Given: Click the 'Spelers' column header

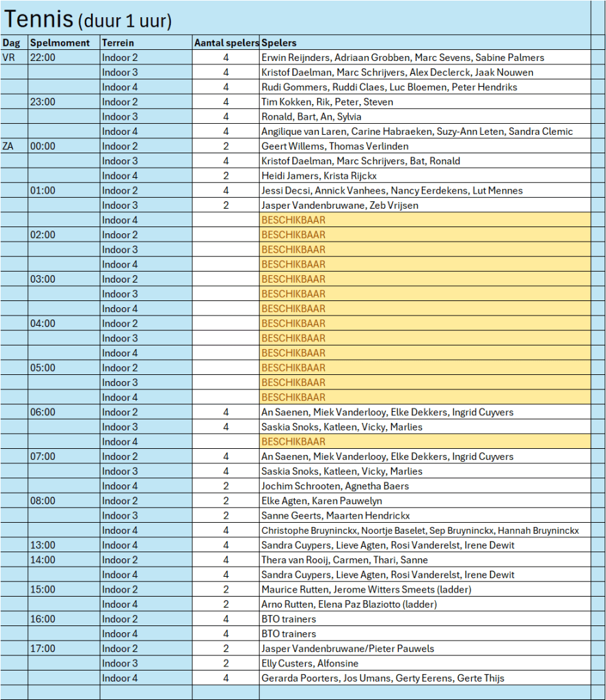Looking at the screenshot, I should pyautogui.click(x=424, y=43).
